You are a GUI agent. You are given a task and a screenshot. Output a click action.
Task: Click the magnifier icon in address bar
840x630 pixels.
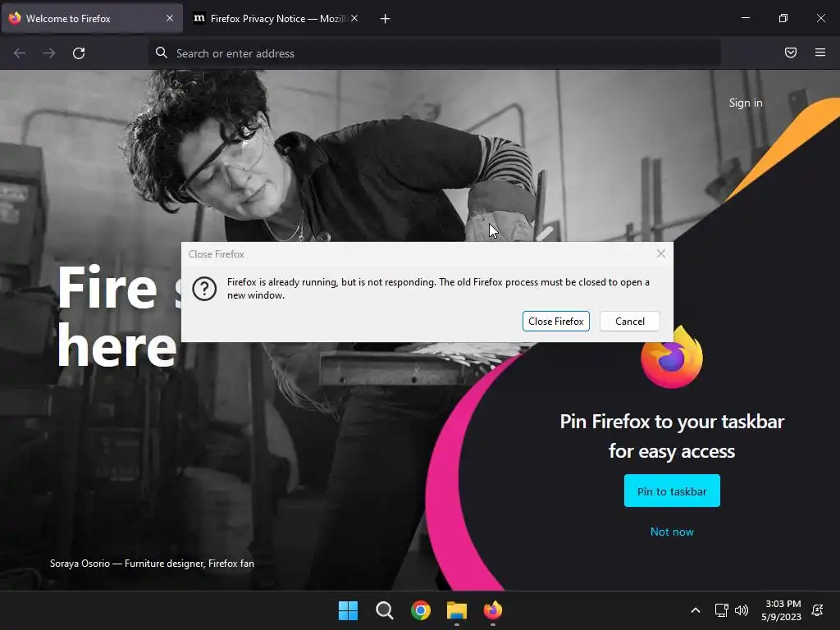[x=162, y=52]
